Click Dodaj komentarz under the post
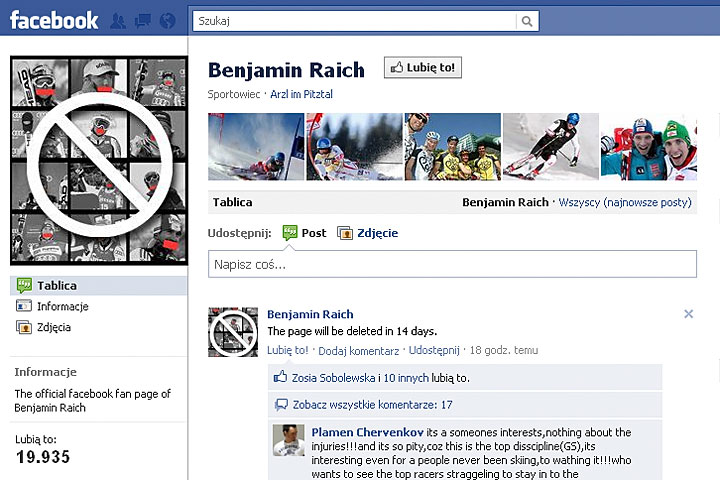This screenshot has height=480, width=720. (359, 351)
